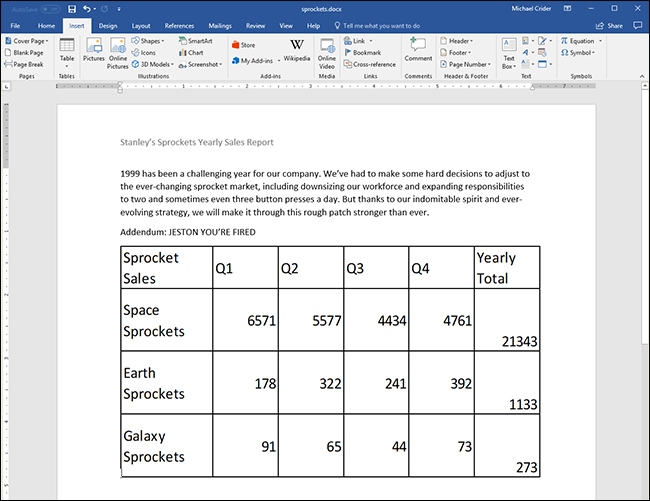Click the Wikipedia add-in icon

pos(297,50)
